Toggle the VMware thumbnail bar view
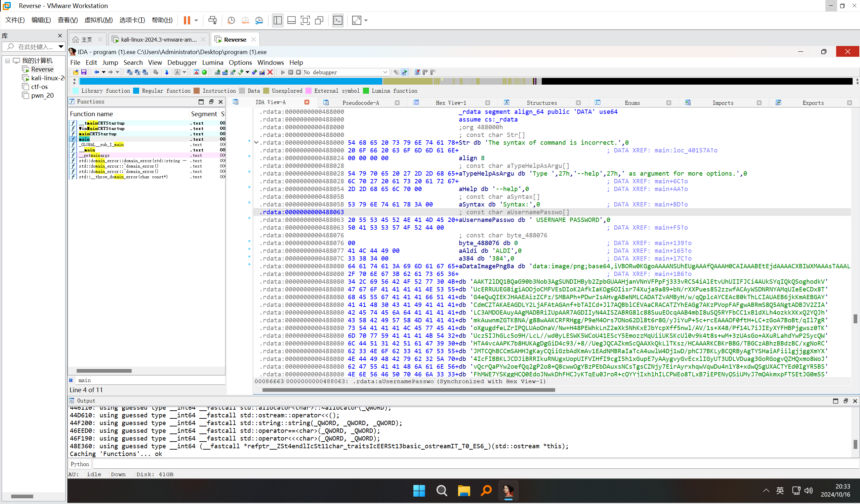The image size is (860, 504). tap(291, 20)
